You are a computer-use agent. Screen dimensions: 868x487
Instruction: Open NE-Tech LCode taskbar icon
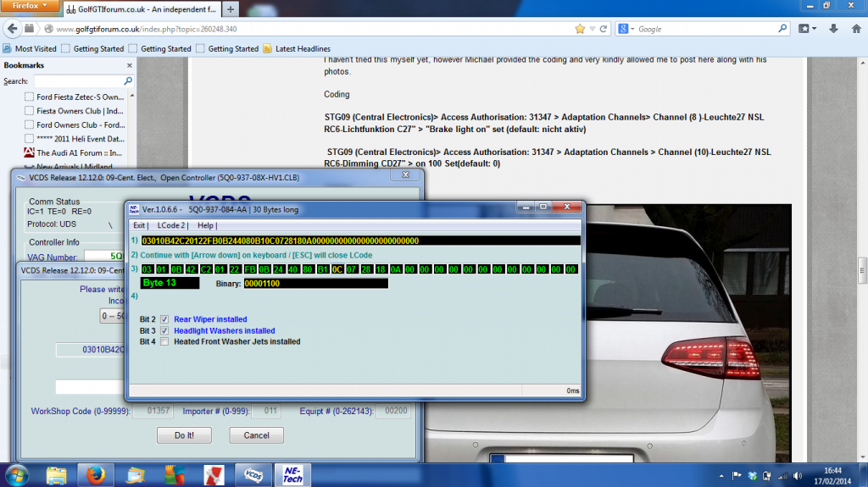(x=292, y=475)
